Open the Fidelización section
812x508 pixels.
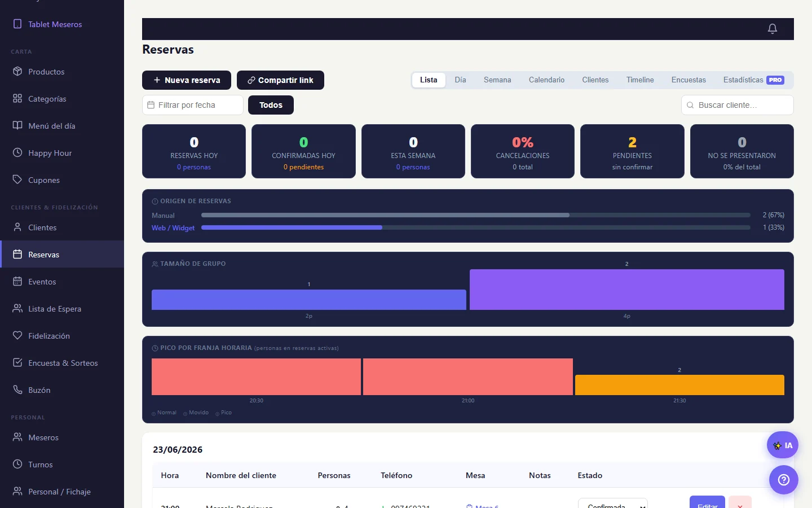point(62,336)
